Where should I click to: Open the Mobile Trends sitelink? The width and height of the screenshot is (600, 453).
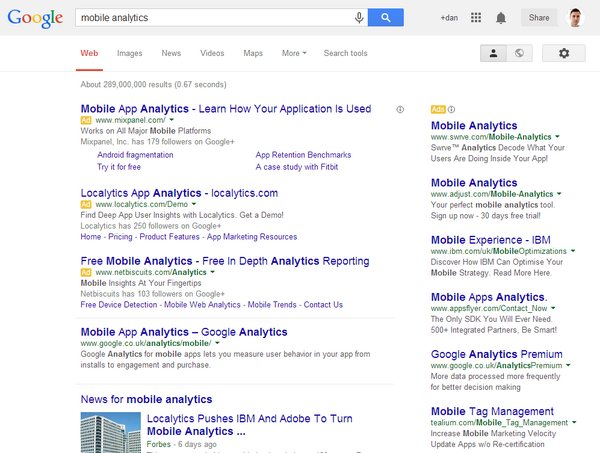[272, 305]
